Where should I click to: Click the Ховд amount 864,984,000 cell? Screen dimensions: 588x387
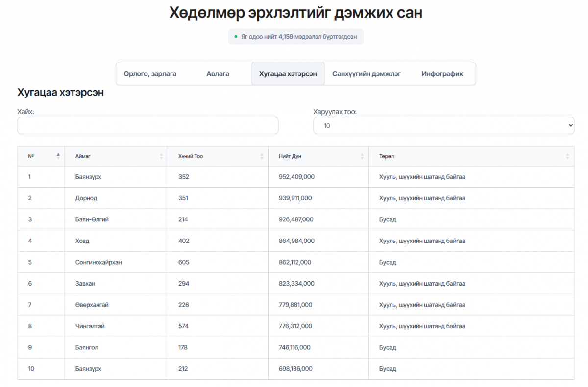(293, 241)
